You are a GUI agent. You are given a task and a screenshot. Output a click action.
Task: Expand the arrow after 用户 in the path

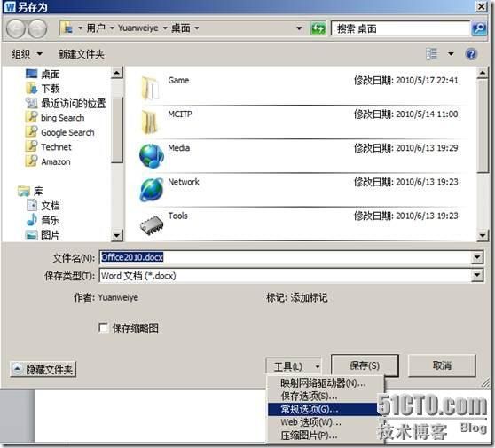click(x=112, y=28)
